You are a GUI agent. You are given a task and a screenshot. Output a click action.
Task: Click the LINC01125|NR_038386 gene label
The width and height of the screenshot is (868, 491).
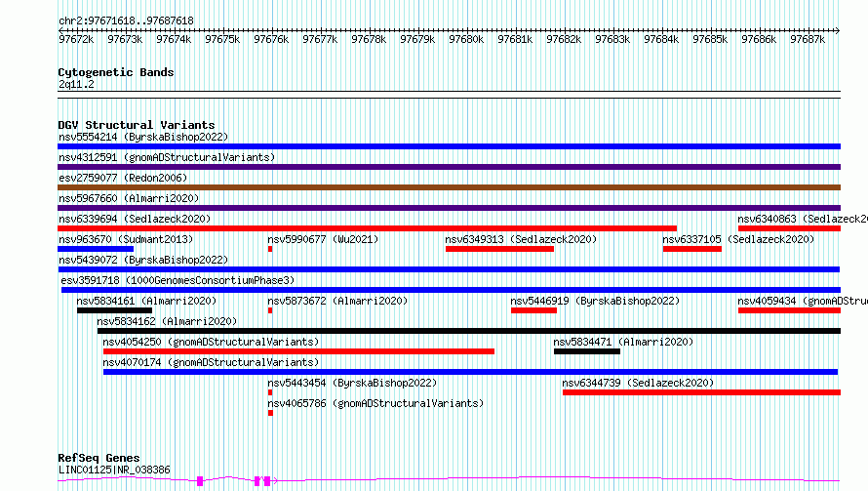114,470
